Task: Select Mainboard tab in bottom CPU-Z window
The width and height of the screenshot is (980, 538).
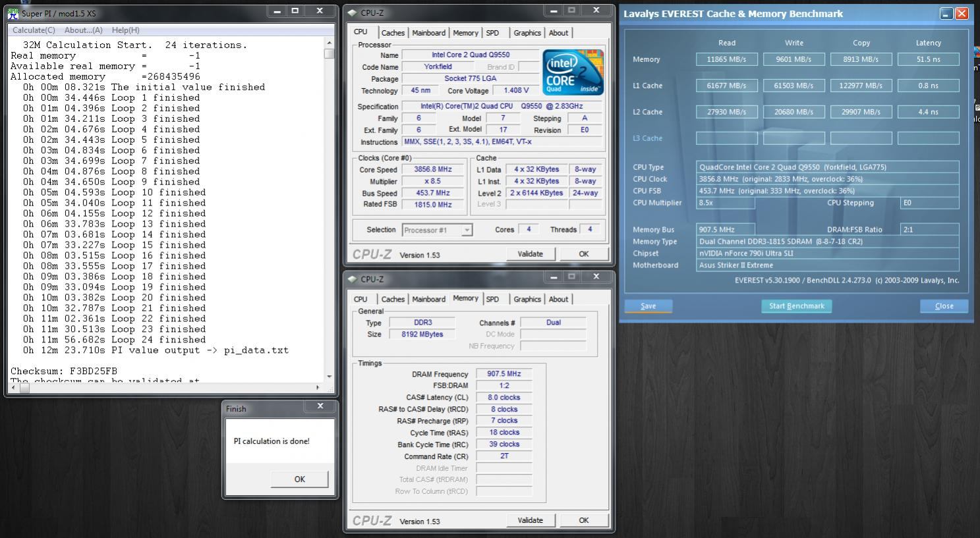Action: [x=428, y=300]
